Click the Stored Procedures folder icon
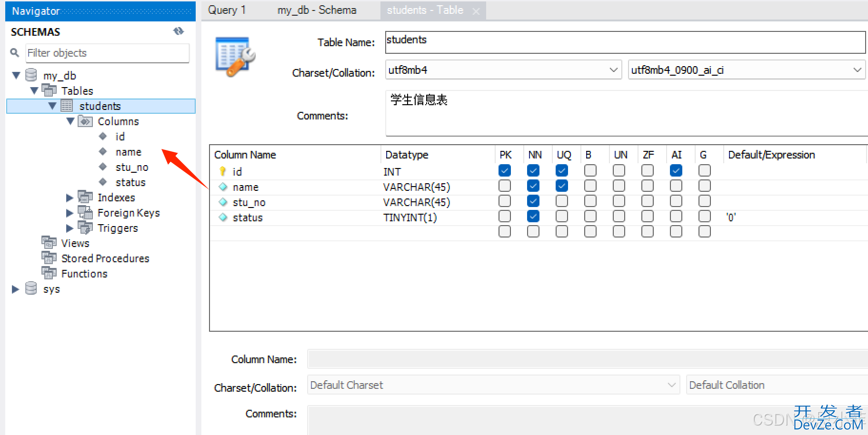Image resolution: width=868 pixels, height=435 pixels. pos(49,258)
